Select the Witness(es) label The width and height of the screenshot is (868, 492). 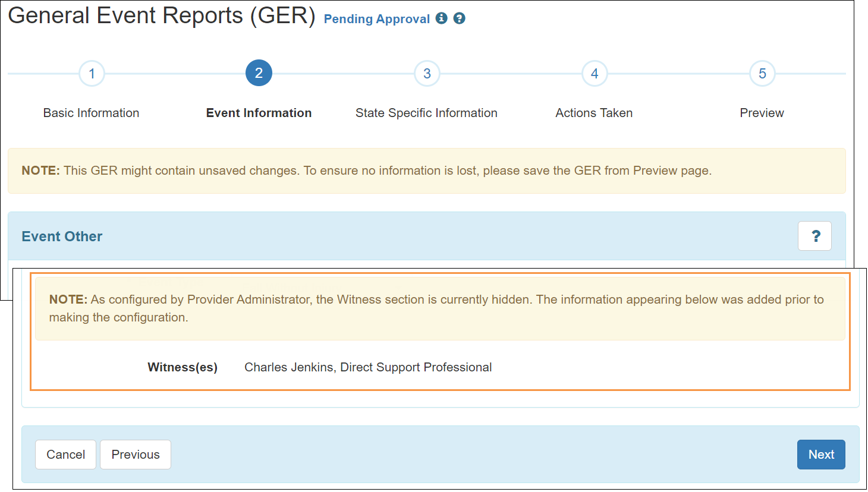(x=183, y=367)
